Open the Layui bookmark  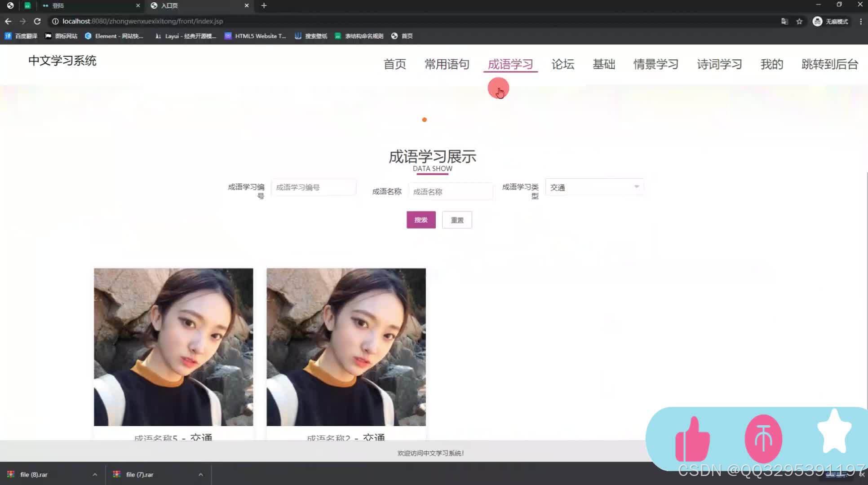(185, 36)
